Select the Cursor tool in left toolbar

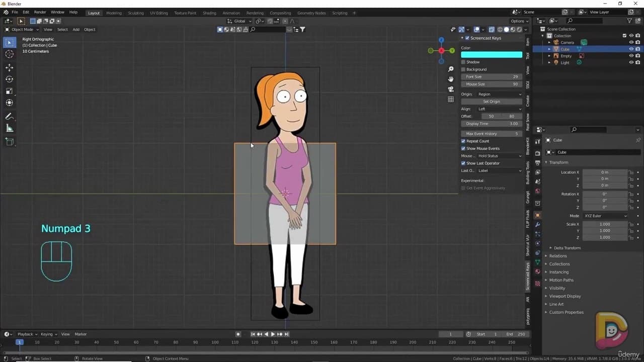point(10,54)
